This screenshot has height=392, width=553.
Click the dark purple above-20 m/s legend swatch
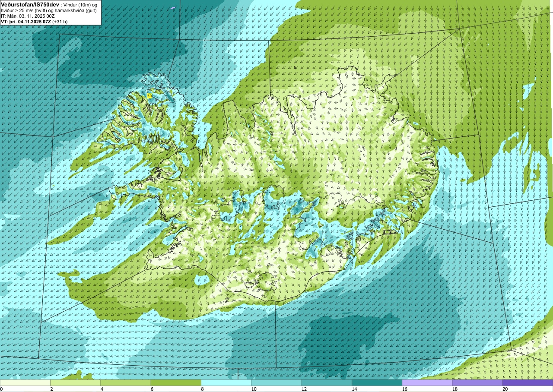(x=528, y=383)
